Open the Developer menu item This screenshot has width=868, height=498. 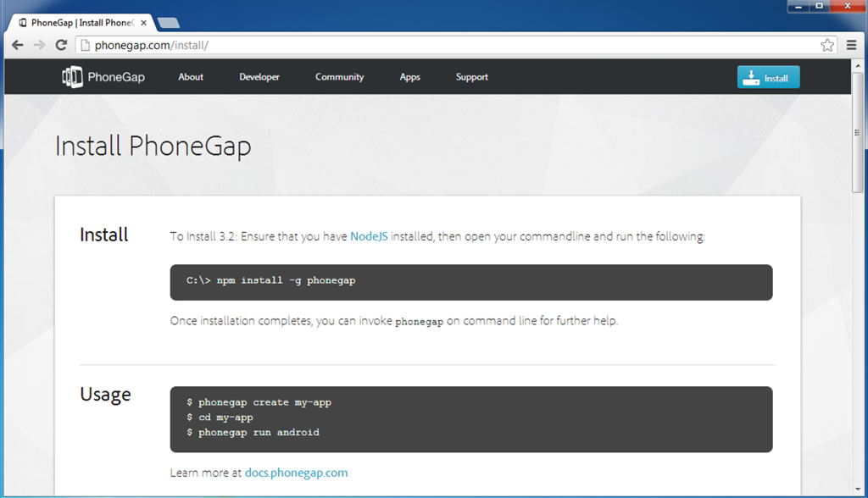pyautogui.click(x=259, y=77)
